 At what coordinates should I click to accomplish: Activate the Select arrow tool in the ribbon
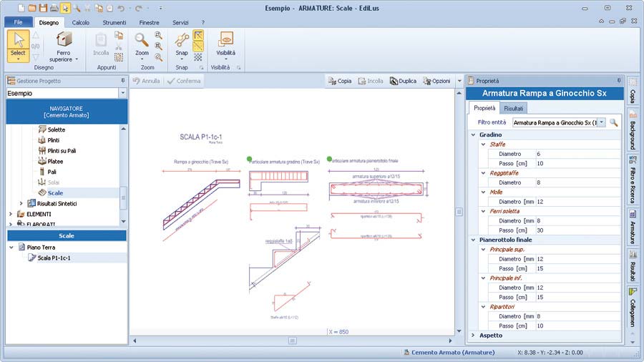pos(18,46)
